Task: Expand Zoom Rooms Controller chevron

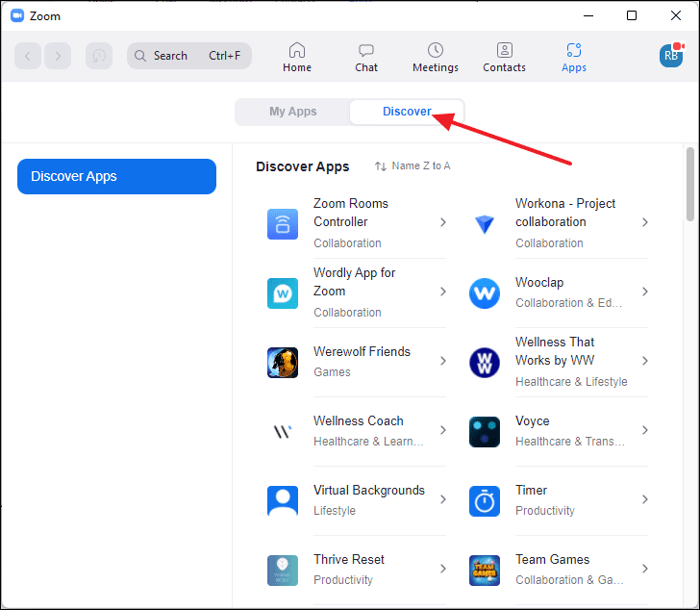Action: point(443,222)
